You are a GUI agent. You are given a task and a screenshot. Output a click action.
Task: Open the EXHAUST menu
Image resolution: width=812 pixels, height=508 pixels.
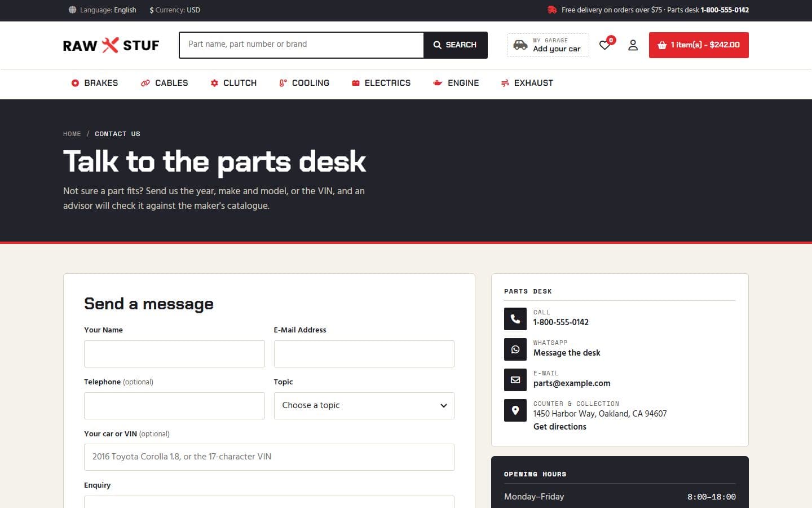pos(527,83)
